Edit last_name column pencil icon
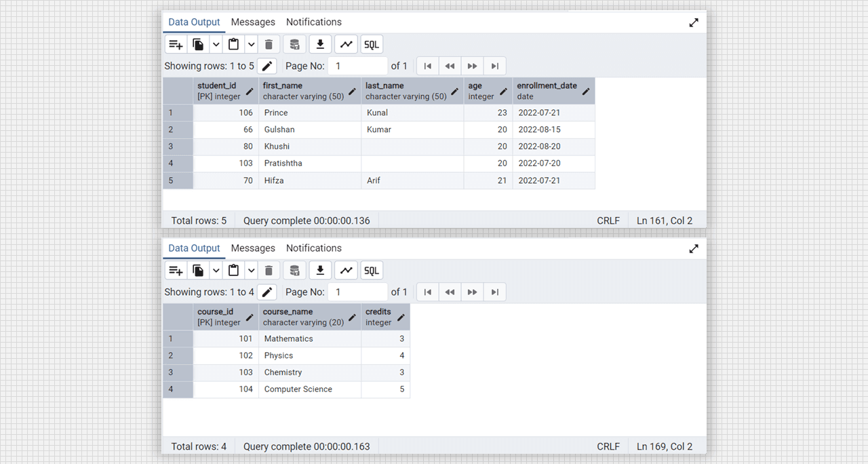Image resolution: width=868 pixels, height=464 pixels. (x=454, y=91)
